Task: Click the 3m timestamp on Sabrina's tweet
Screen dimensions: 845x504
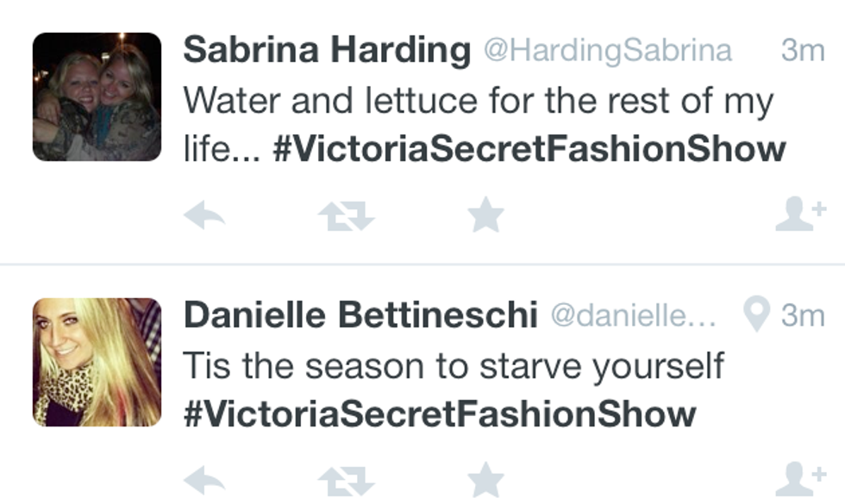Action: point(803,50)
